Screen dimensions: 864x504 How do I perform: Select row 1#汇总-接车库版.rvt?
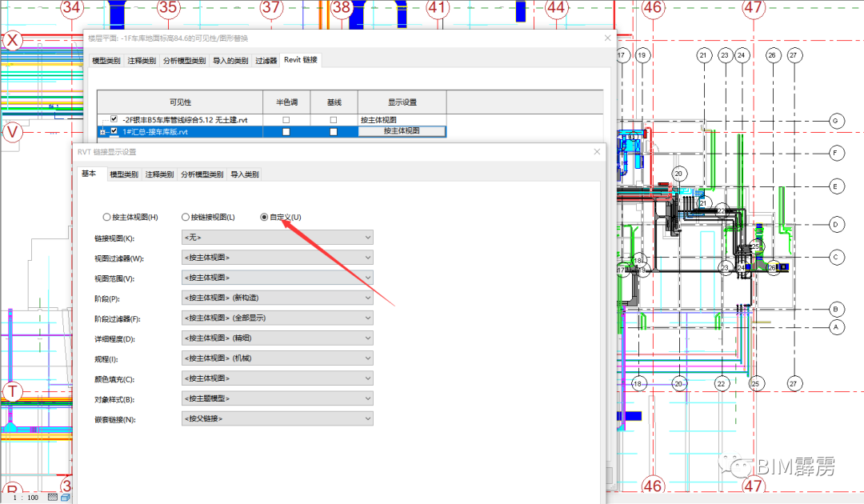pos(272,132)
